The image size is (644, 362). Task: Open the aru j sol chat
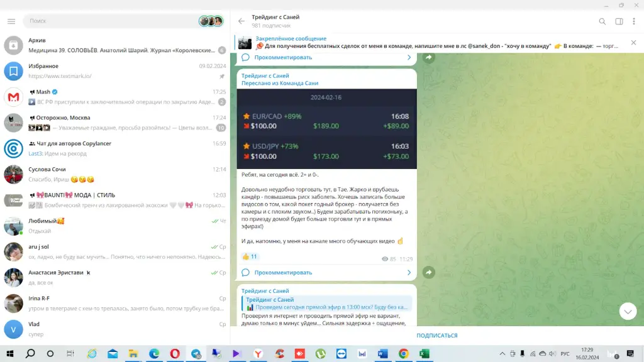click(x=115, y=251)
